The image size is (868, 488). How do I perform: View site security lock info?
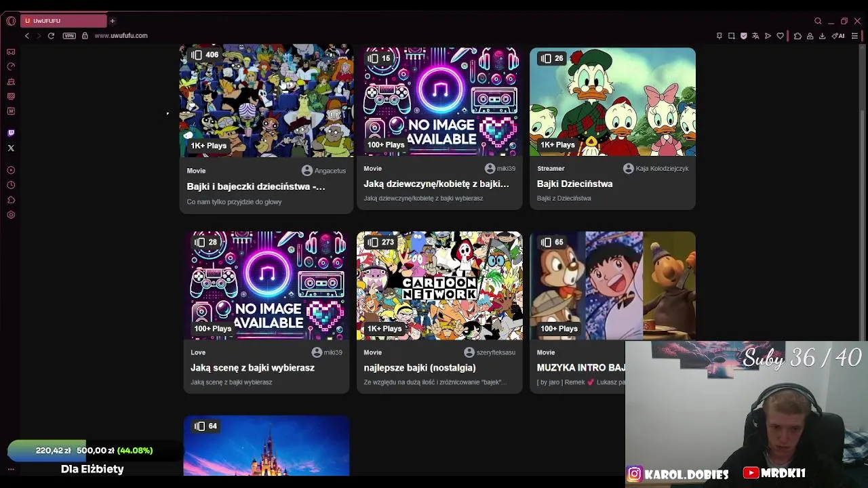(x=85, y=36)
